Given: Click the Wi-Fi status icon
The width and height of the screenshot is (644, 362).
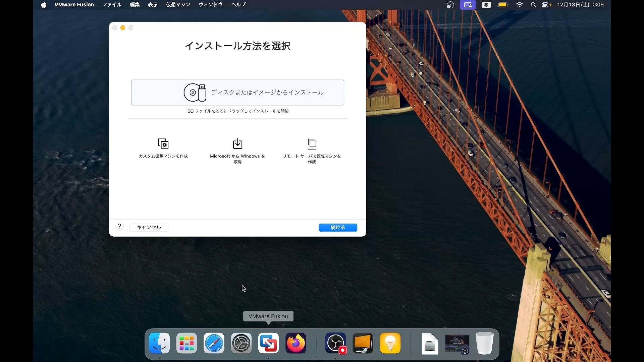Looking at the screenshot, I should (x=519, y=5).
